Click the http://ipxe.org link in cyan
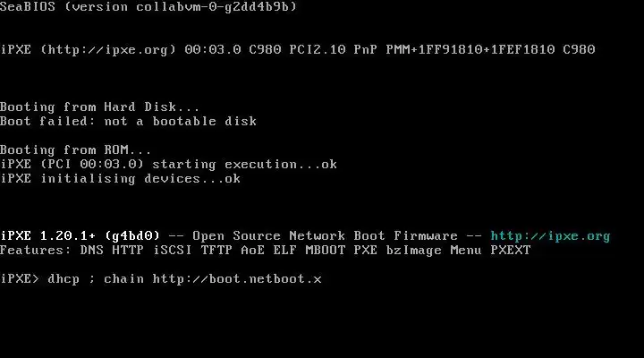Screen dimensions: 644x358 [x=550, y=236]
